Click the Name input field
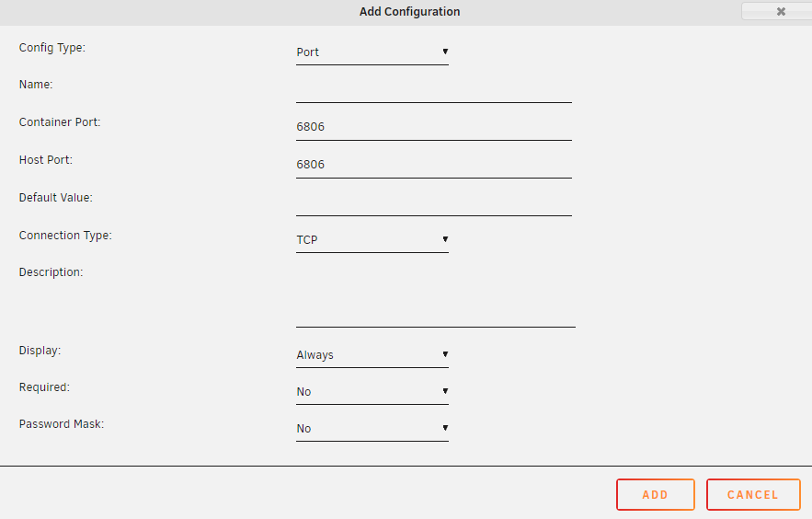Screen dimensions: 812x519 pos(433,90)
